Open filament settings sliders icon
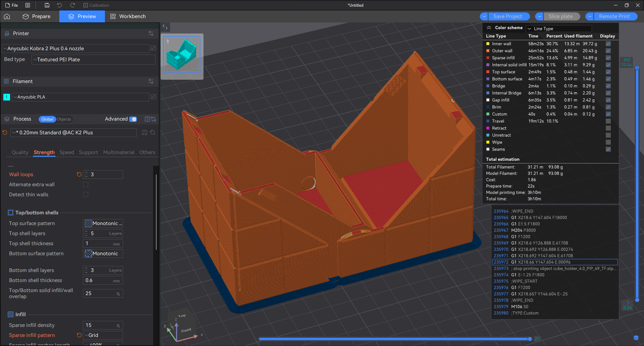This screenshot has height=346, width=644. pos(151,81)
